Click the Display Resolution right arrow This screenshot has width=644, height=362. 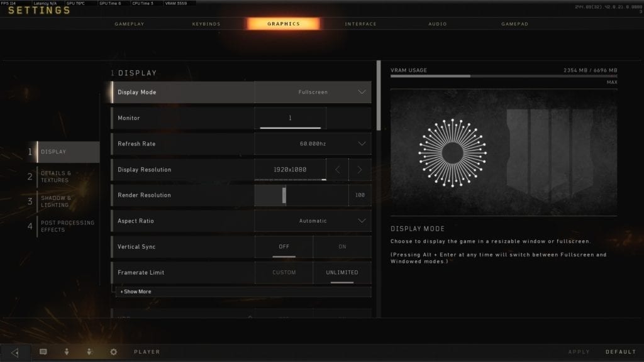pyautogui.click(x=360, y=170)
